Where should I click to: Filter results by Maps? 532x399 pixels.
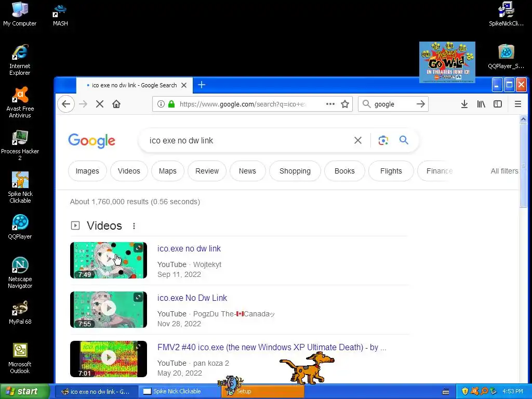[x=168, y=171]
